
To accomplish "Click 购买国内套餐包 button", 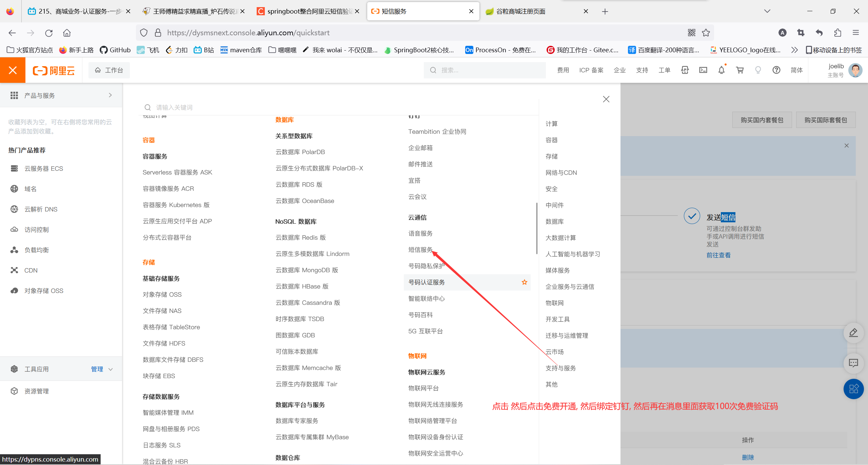I will [x=762, y=120].
